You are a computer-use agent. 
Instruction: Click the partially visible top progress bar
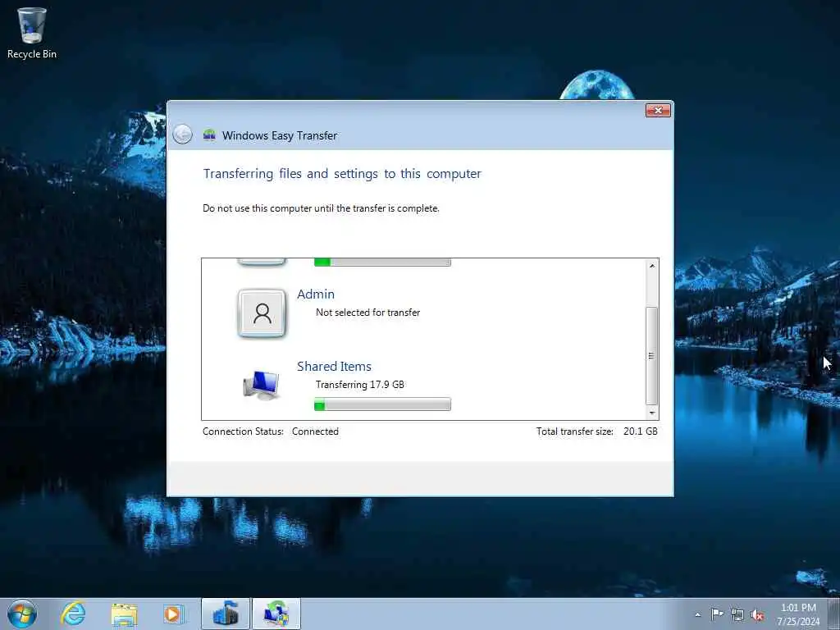point(382,262)
